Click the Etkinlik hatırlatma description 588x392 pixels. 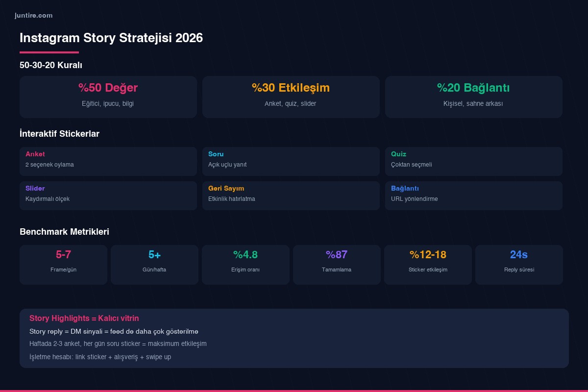232,199
